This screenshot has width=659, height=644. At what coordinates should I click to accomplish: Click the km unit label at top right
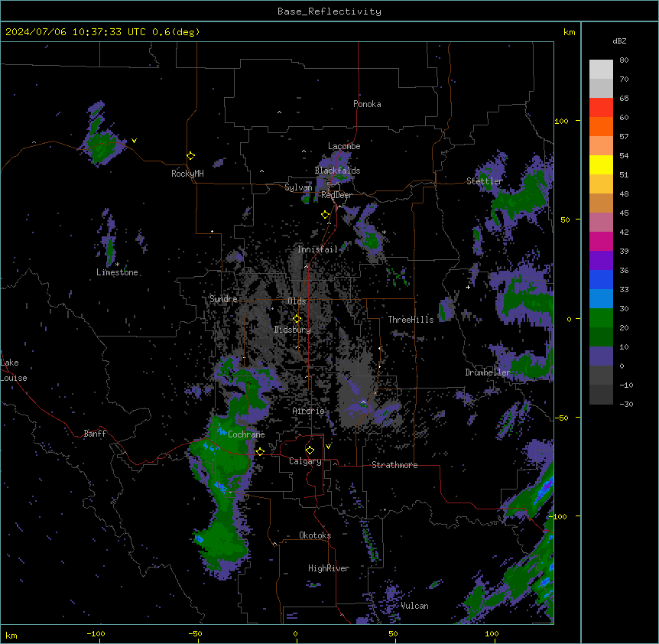(569, 32)
